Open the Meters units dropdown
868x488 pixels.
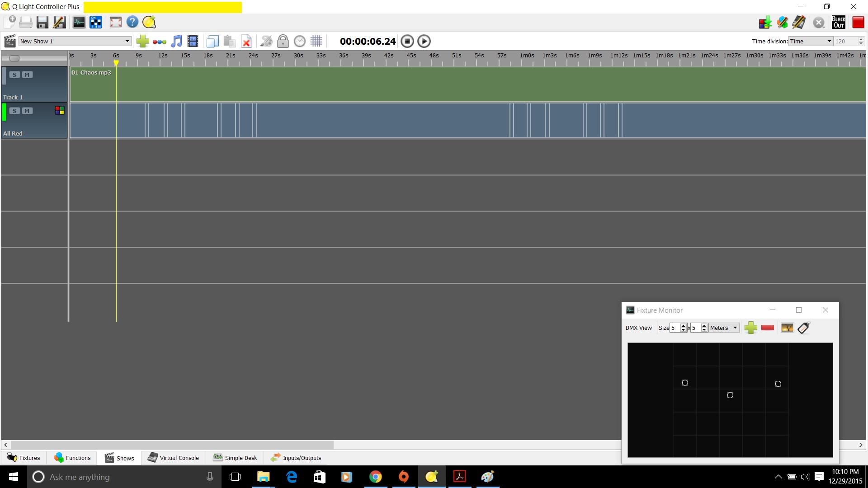(x=724, y=328)
